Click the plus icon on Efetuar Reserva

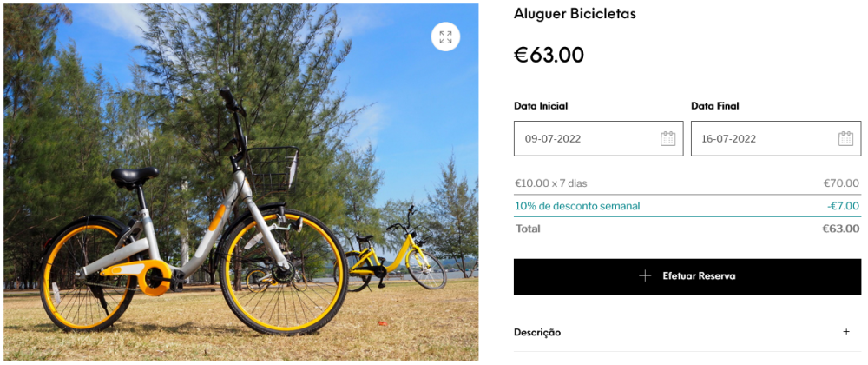point(645,276)
